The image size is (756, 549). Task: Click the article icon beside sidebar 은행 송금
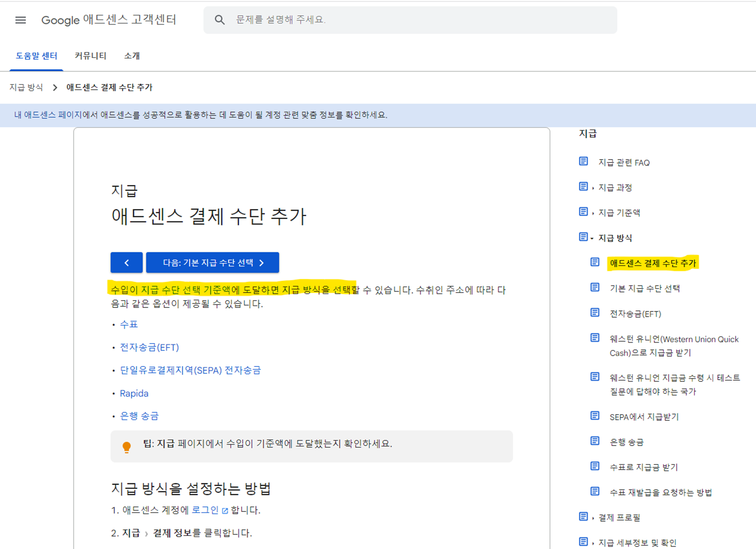tap(595, 441)
